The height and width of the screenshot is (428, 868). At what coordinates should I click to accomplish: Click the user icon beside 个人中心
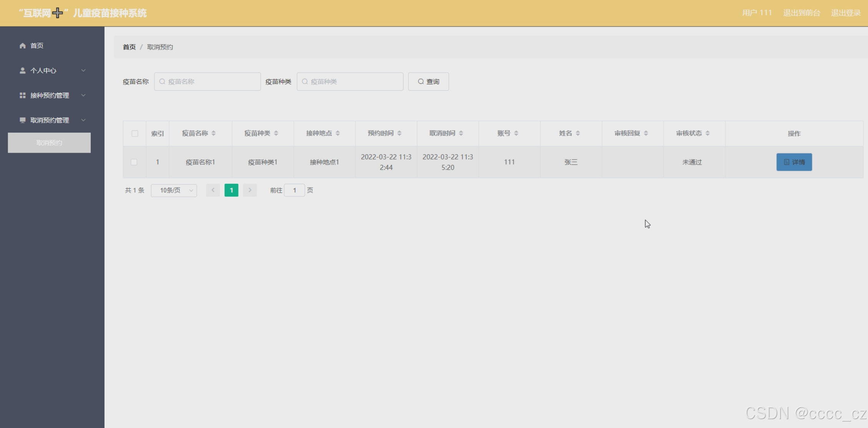point(23,71)
